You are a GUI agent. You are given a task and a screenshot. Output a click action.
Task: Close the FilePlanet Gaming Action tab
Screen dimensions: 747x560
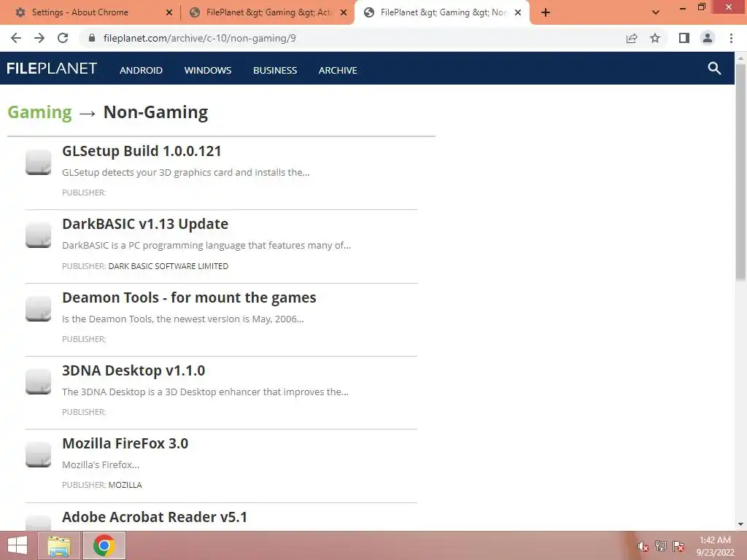coord(344,12)
